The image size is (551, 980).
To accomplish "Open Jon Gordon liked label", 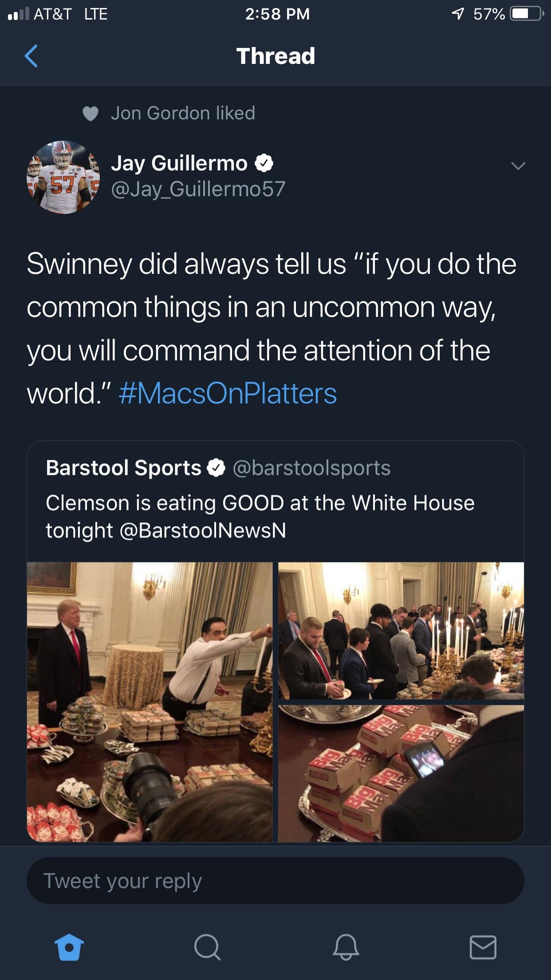I will click(183, 113).
